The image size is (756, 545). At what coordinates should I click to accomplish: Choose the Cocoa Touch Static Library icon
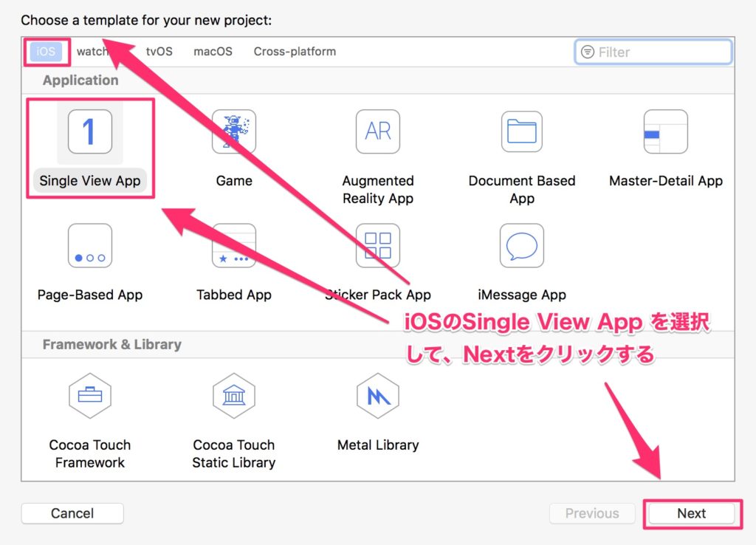[x=234, y=396]
